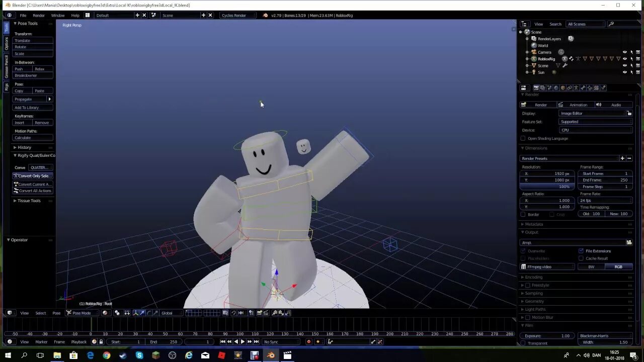This screenshot has height=362, width=644.
Task: Open the Marker menu in timeline
Action: coord(41,341)
